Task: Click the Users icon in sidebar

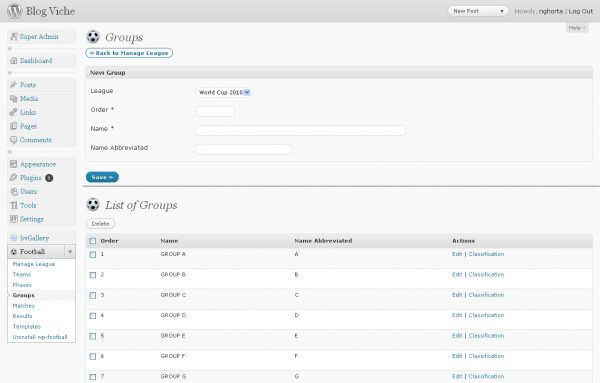Action: click(x=14, y=191)
